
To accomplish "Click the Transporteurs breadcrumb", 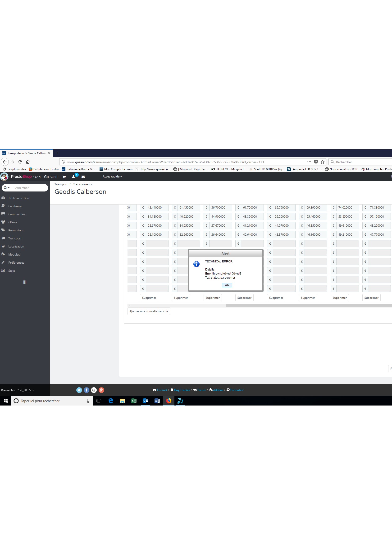I will (82, 184).
